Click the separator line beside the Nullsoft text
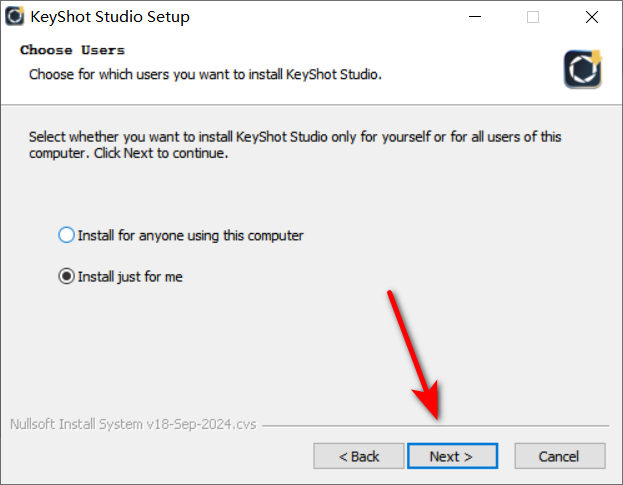 (435, 426)
